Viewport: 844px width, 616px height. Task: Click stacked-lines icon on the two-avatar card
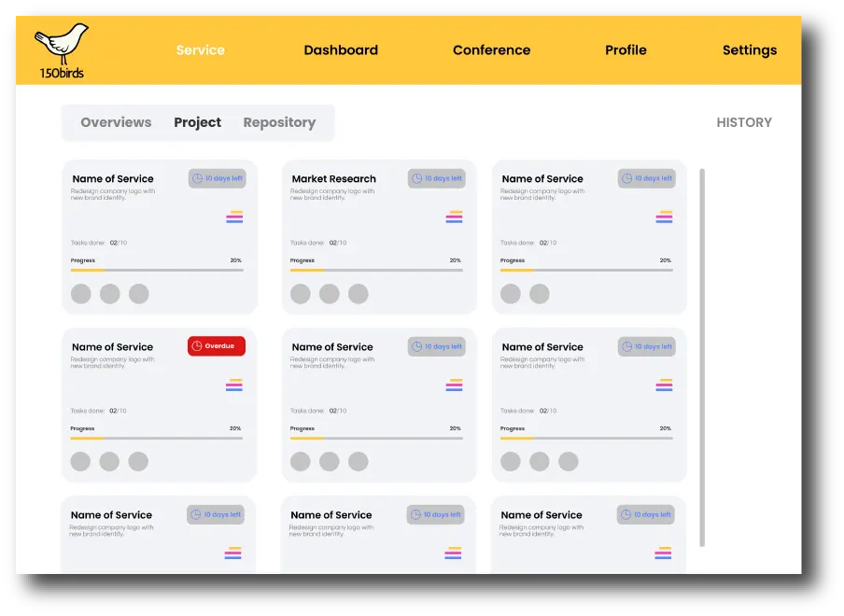click(x=664, y=217)
